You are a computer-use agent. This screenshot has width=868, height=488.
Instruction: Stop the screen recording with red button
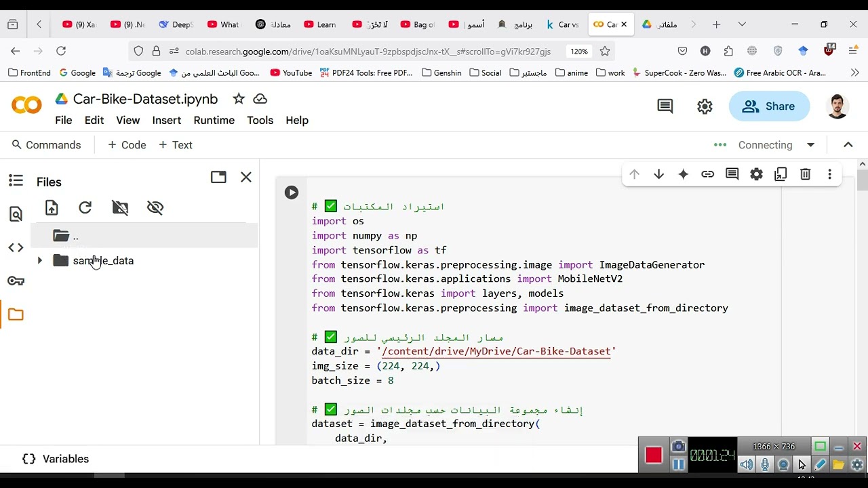click(x=654, y=455)
